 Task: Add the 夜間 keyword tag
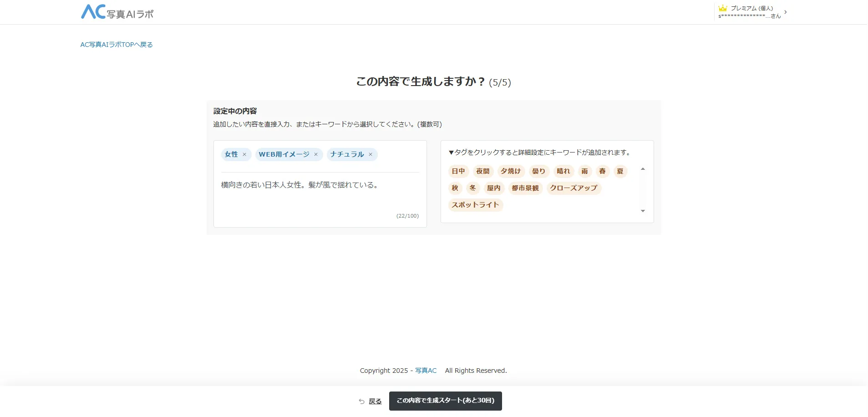coord(483,171)
